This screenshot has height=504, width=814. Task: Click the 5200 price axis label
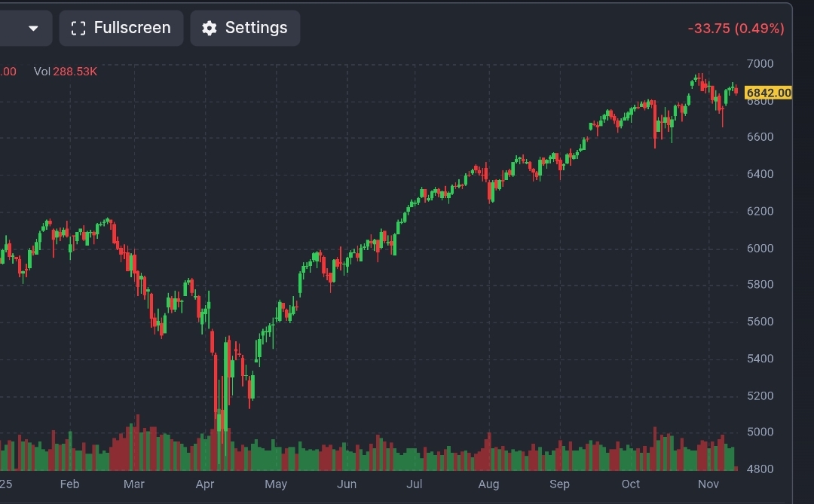[760, 396]
